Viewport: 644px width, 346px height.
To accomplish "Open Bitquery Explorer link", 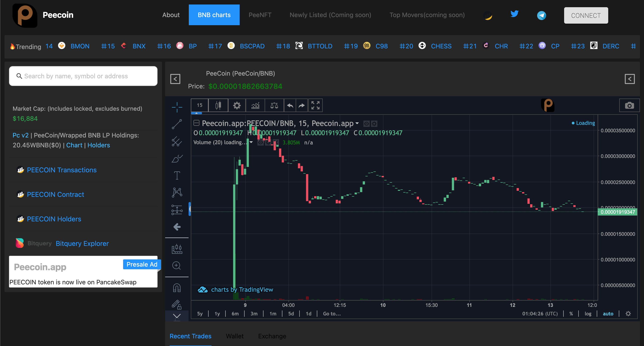I will 82,243.
